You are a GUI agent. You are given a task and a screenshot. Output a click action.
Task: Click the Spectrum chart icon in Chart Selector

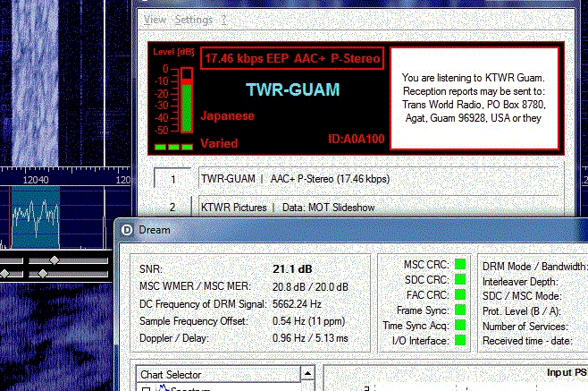[x=164, y=387]
